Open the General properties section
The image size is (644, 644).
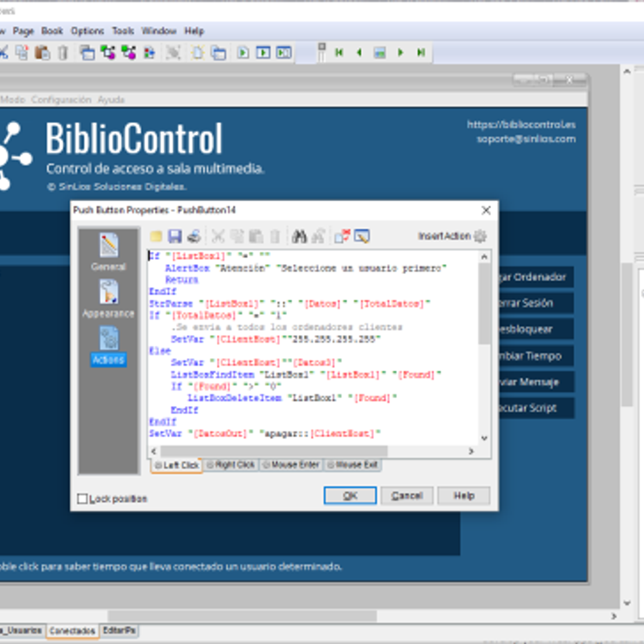point(108,252)
